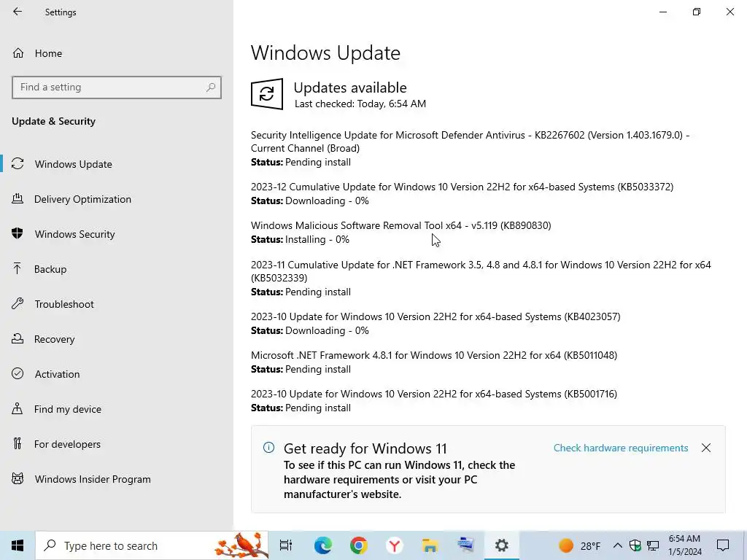Click the Delivery Optimization tray icon
This screenshot has width=747, height=560.
click(x=18, y=198)
